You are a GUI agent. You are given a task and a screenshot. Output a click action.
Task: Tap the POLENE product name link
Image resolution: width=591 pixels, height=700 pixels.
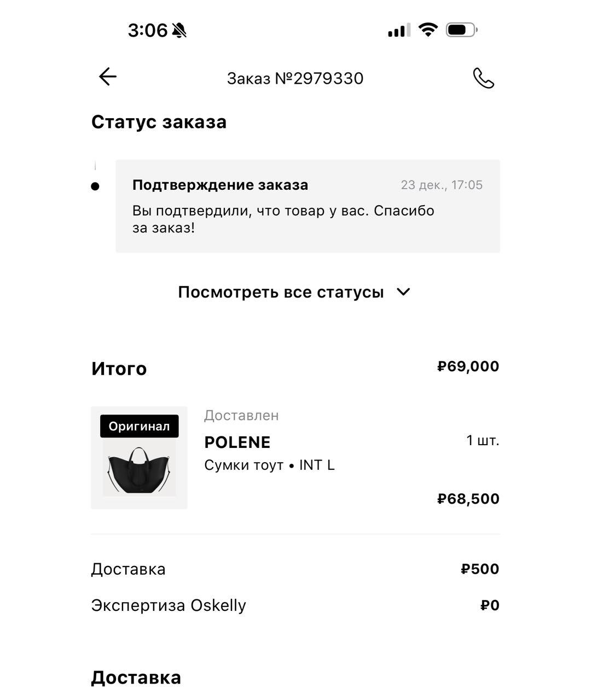[237, 442]
